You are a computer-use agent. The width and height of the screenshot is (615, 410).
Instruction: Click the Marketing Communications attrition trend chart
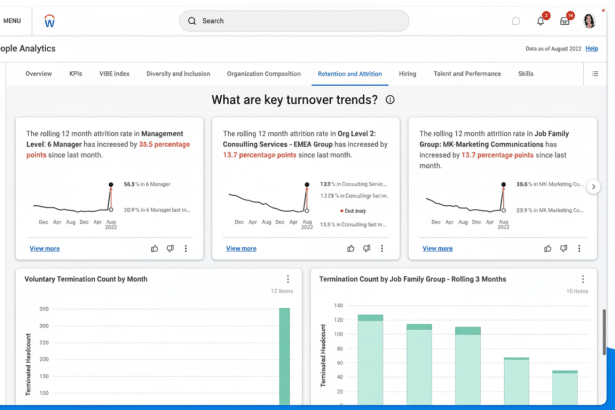[467, 204]
